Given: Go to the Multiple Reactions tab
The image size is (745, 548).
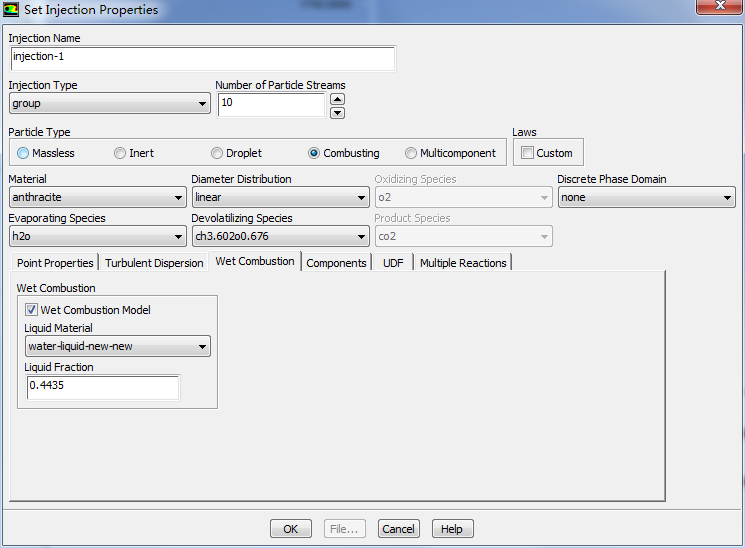Looking at the screenshot, I should coord(463,263).
